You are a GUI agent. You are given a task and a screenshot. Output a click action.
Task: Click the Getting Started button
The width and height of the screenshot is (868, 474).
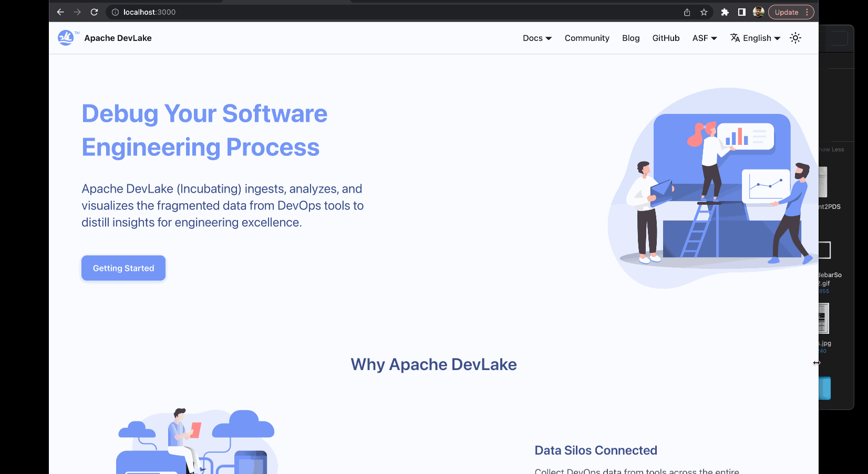click(x=123, y=268)
